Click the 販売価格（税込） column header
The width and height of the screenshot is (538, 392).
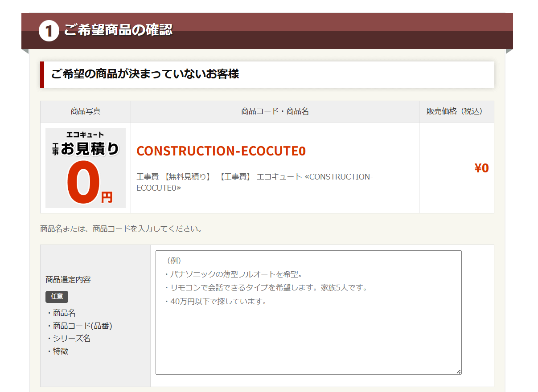pos(456,111)
